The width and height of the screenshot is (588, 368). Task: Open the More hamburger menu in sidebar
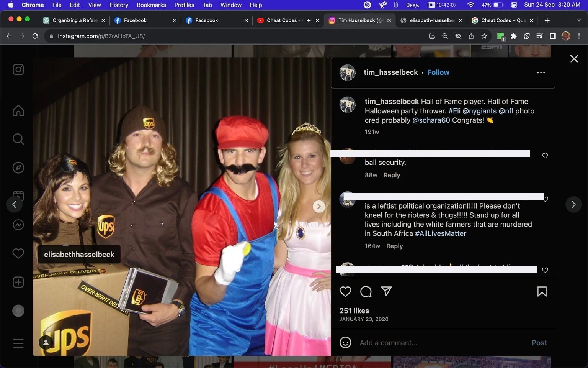(18, 343)
